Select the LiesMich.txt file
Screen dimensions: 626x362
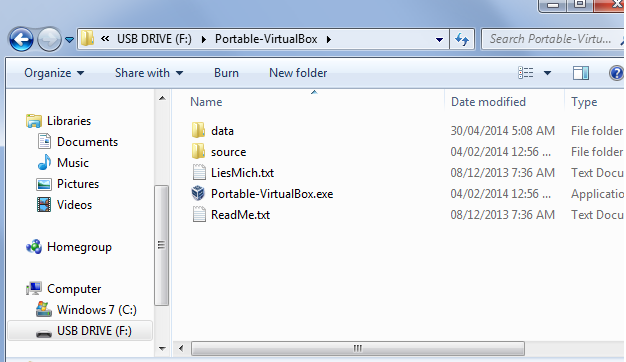242,173
